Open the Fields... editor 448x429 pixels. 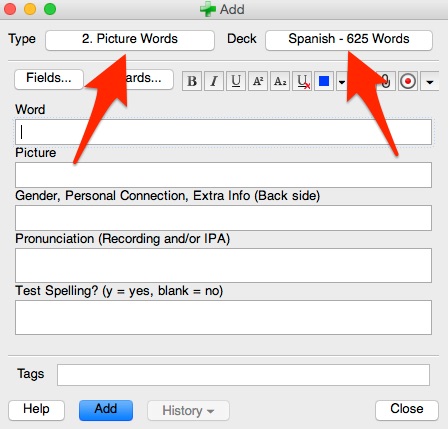coord(49,79)
